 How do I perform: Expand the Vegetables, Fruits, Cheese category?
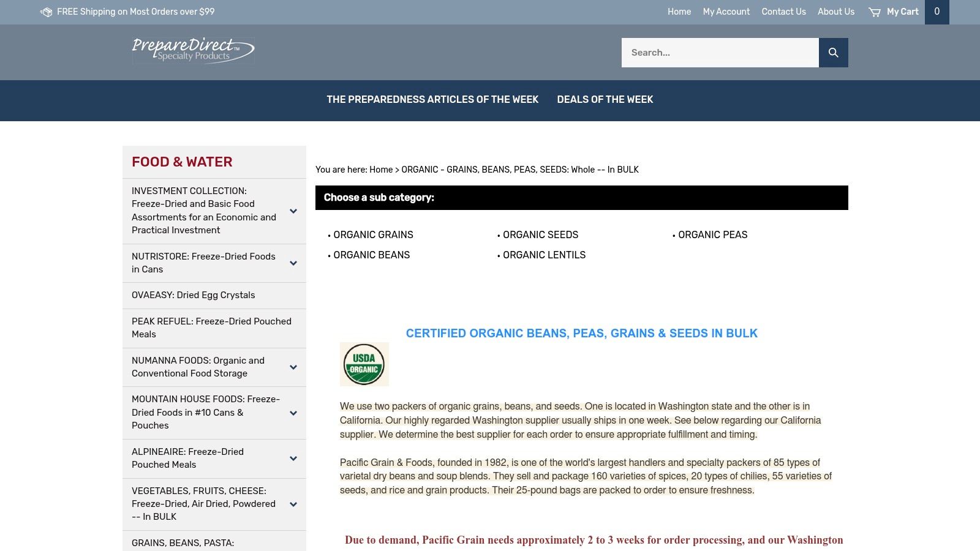pos(293,504)
